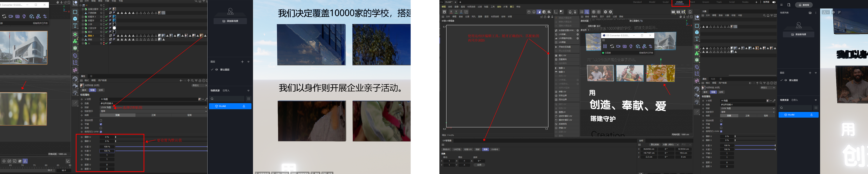Click the 36.8456 cm X position field

[649, 149]
